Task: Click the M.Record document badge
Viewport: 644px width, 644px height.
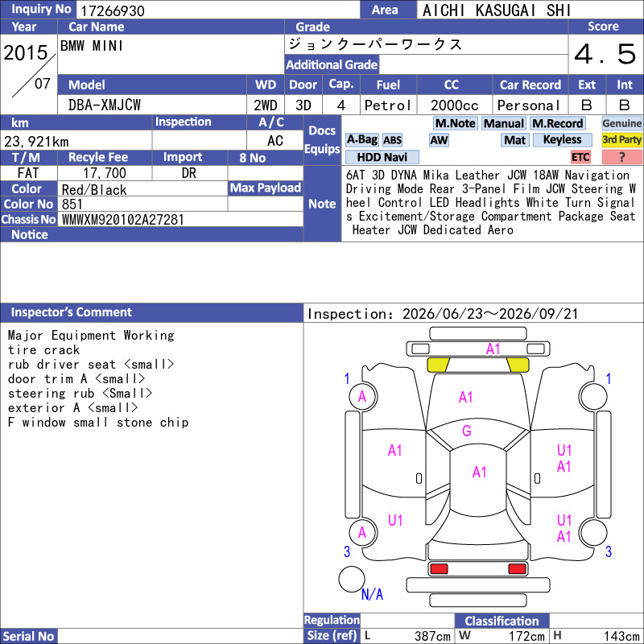Action: pyautogui.click(x=557, y=123)
